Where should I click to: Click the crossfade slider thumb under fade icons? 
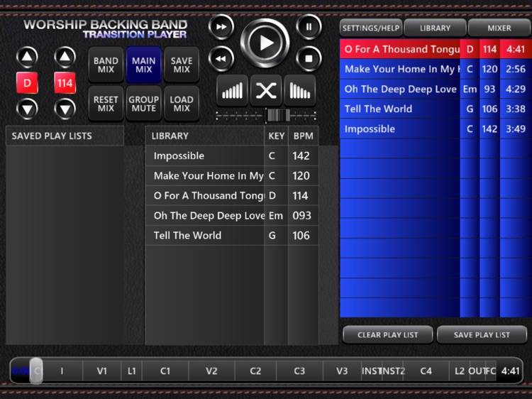[x=278, y=116]
